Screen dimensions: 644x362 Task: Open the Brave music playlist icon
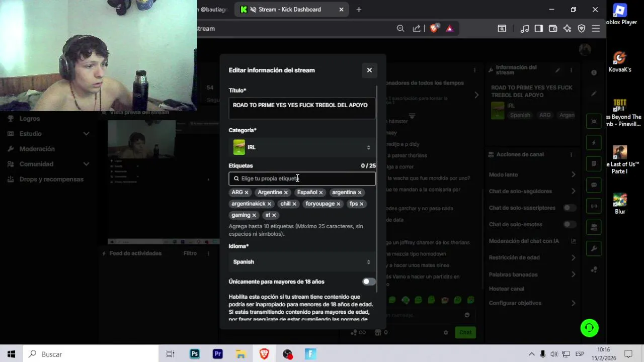[x=525, y=29]
